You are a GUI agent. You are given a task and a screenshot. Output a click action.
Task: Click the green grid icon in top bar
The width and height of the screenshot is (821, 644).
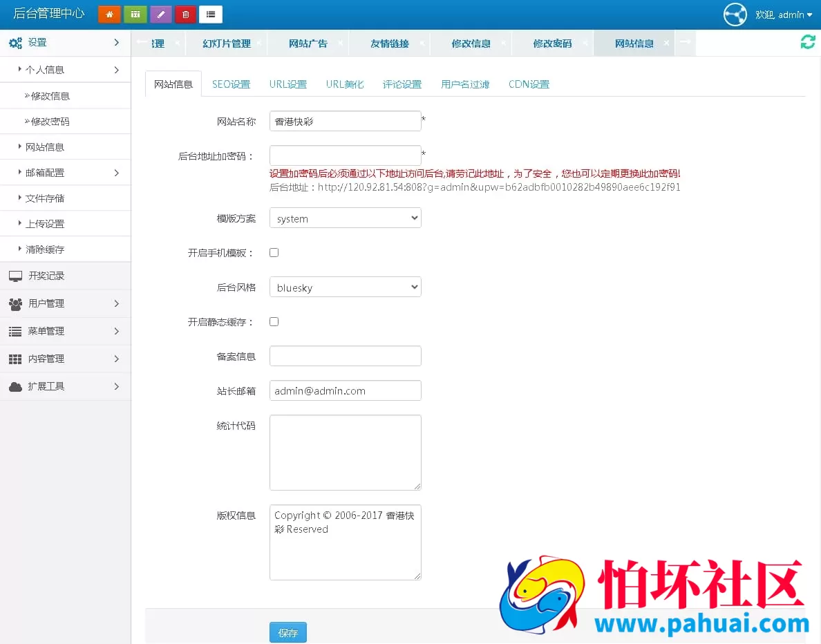135,14
